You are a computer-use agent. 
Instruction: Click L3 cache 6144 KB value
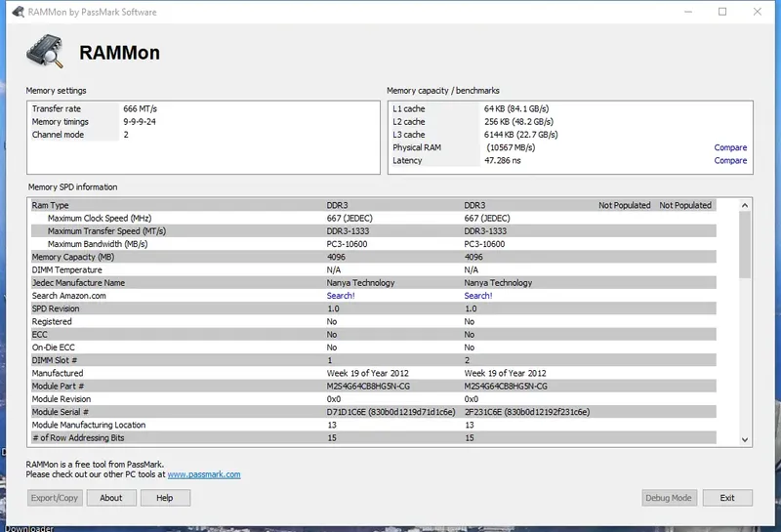[x=521, y=135]
